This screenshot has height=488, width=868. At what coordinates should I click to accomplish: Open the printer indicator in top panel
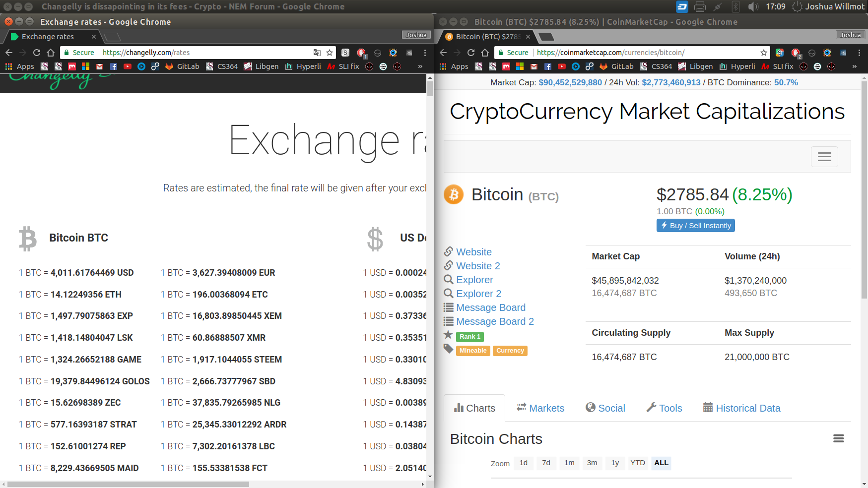[700, 6]
